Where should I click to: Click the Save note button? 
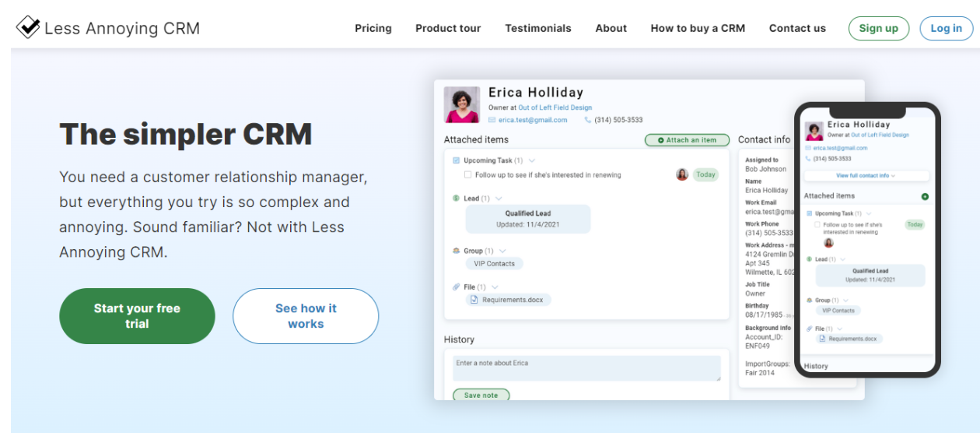481,395
